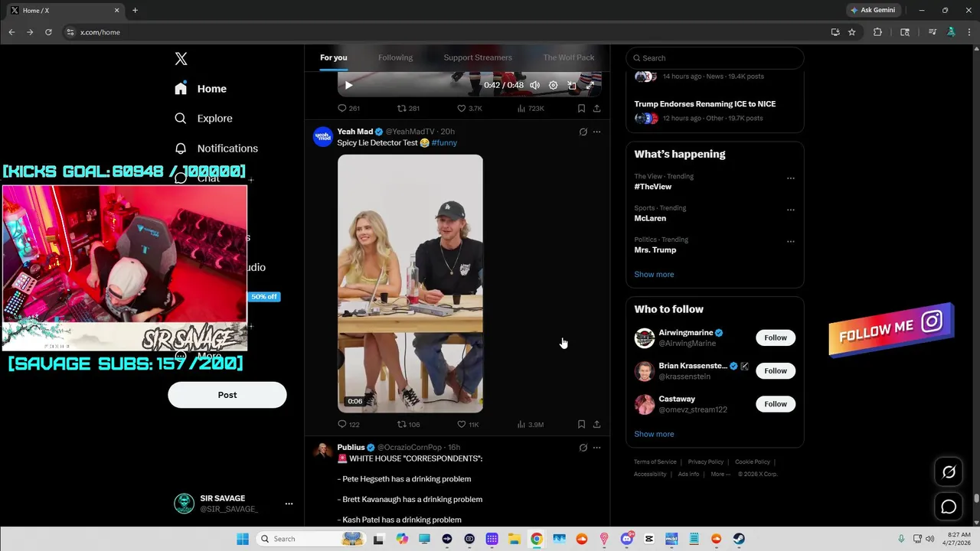Screen dimensions: 980x551
Task: Repost the Yeah Mad post with 106 reposts
Action: [408, 424]
